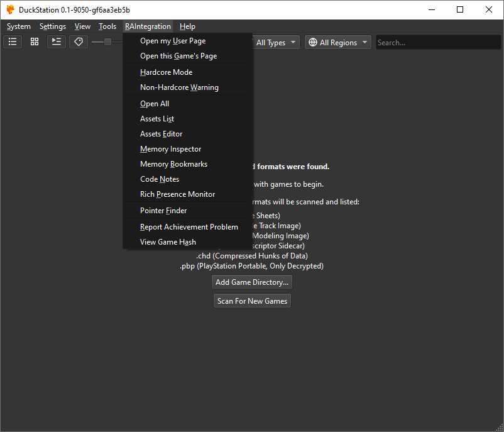This screenshot has width=504, height=432.
Task: Click the globe icon in the regions filter
Action: point(313,42)
